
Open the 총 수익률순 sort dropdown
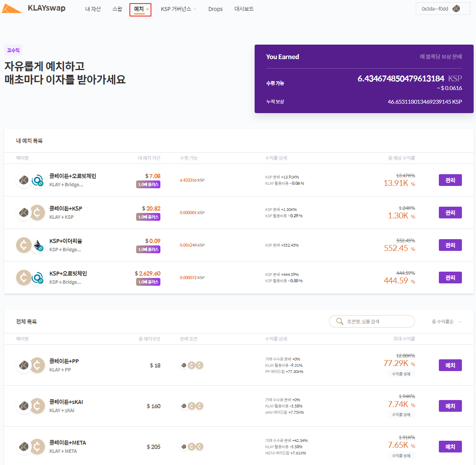pos(446,322)
